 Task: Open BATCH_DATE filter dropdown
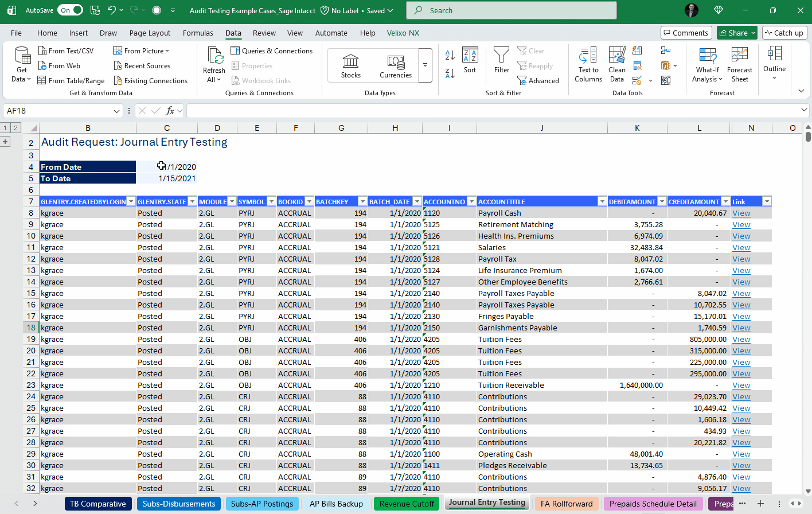(x=417, y=201)
